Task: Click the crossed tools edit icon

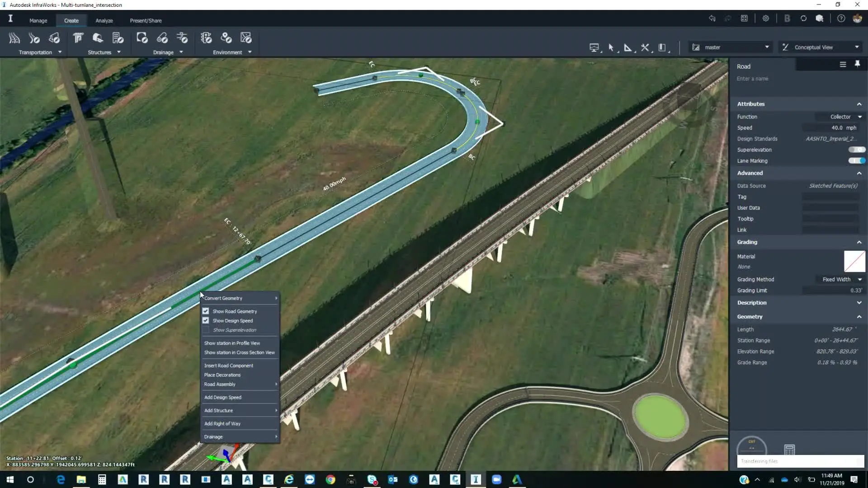Action: (x=645, y=47)
